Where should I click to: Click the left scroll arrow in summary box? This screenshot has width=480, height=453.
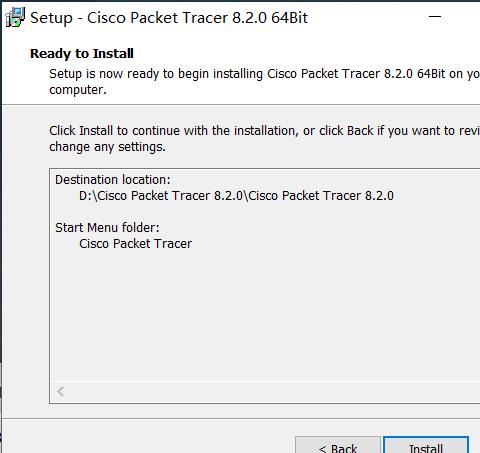(60, 391)
